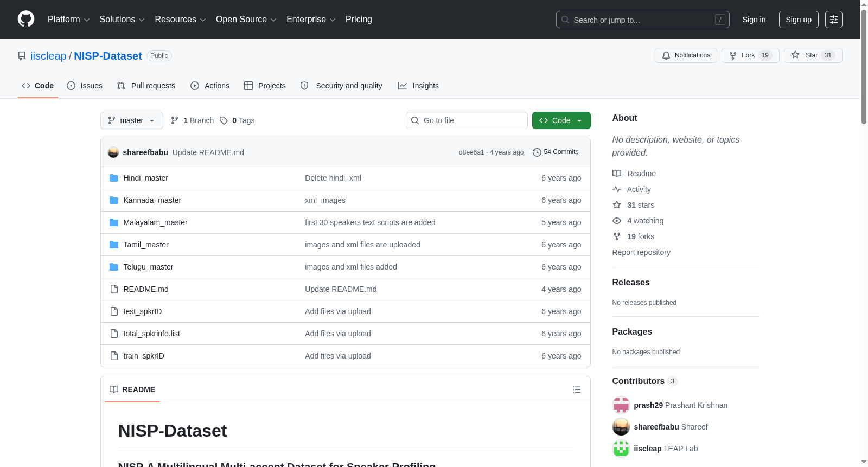Click the Sign in link
The height and width of the screenshot is (467, 868).
754,20
